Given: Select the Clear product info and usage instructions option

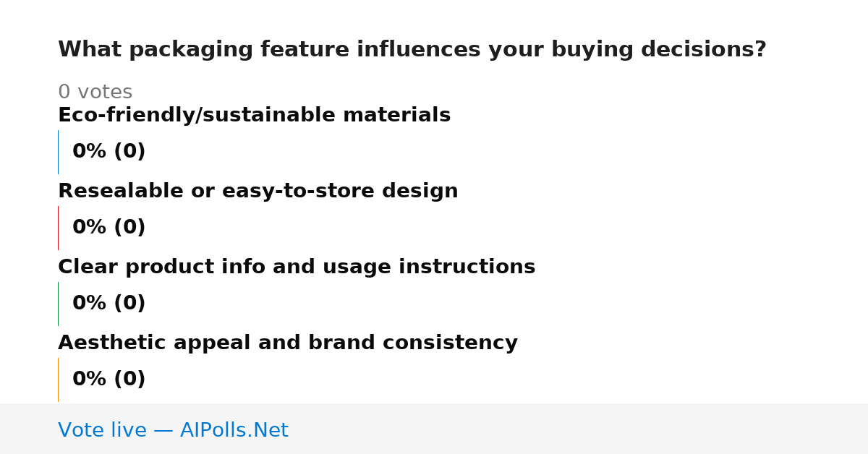Looking at the screenshot, I should [297, 267].
